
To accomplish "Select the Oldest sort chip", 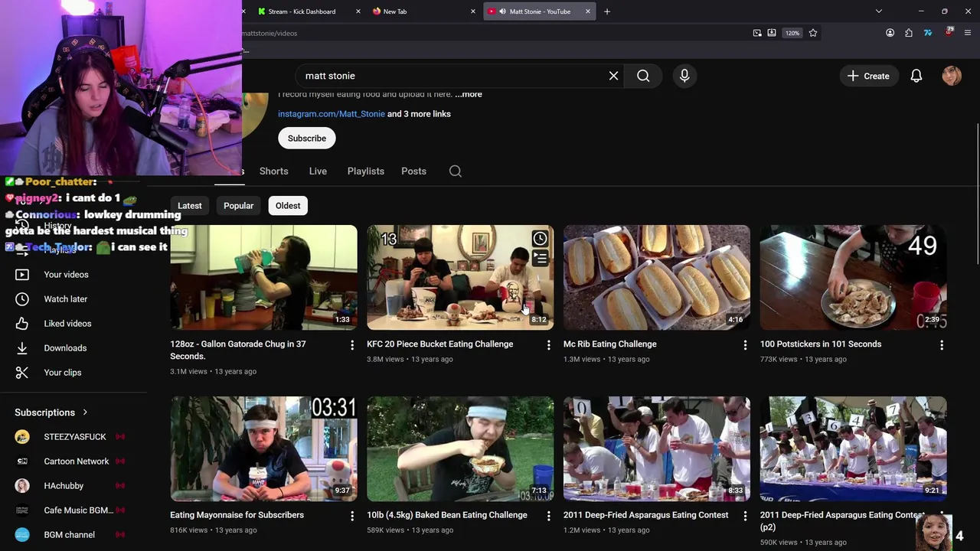I will (288, 206).
